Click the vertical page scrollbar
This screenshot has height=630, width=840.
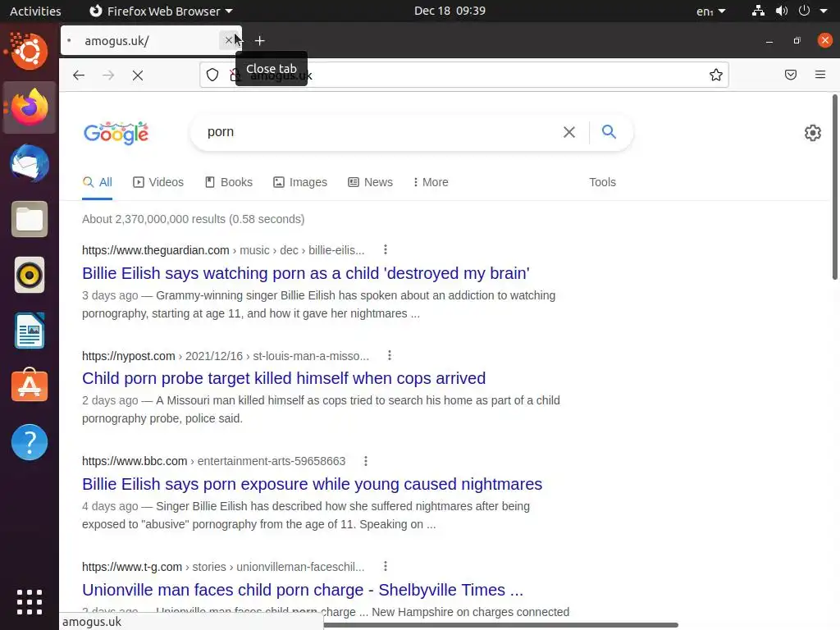pyautogui.click(x=834, y=187)
